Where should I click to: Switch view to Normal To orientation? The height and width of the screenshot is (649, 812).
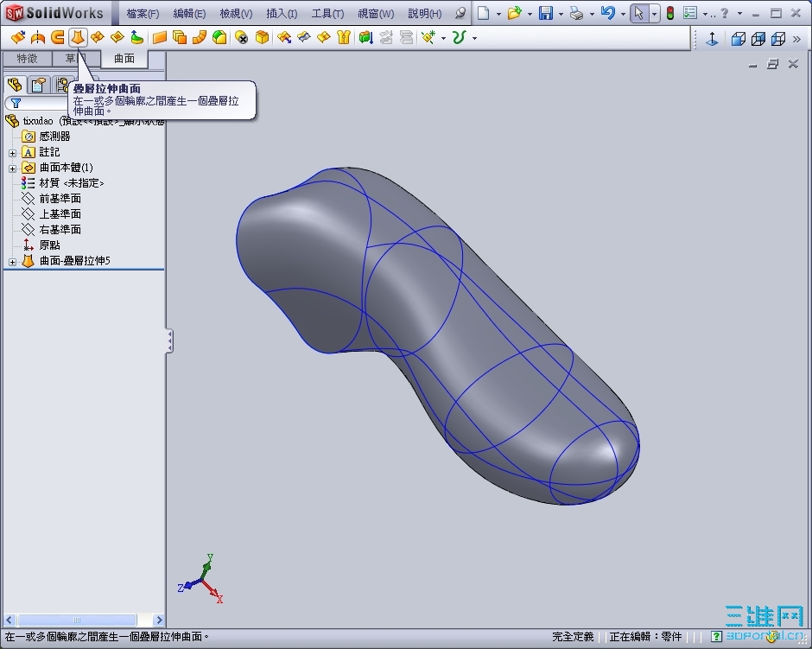tap(712, 38)
